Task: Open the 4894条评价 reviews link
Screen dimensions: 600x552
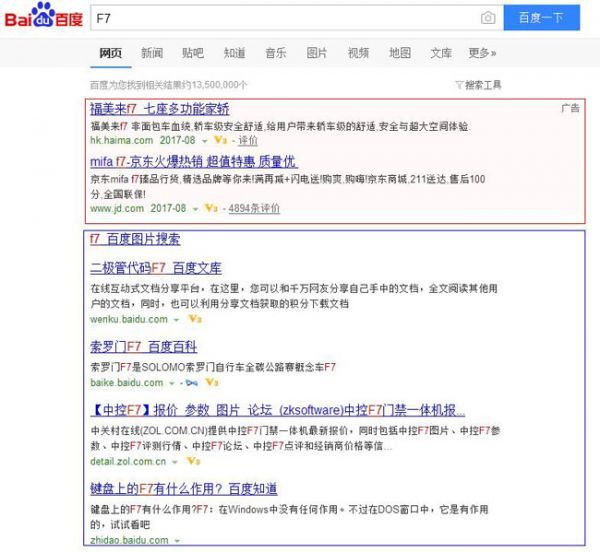Action: pos(254,208)
